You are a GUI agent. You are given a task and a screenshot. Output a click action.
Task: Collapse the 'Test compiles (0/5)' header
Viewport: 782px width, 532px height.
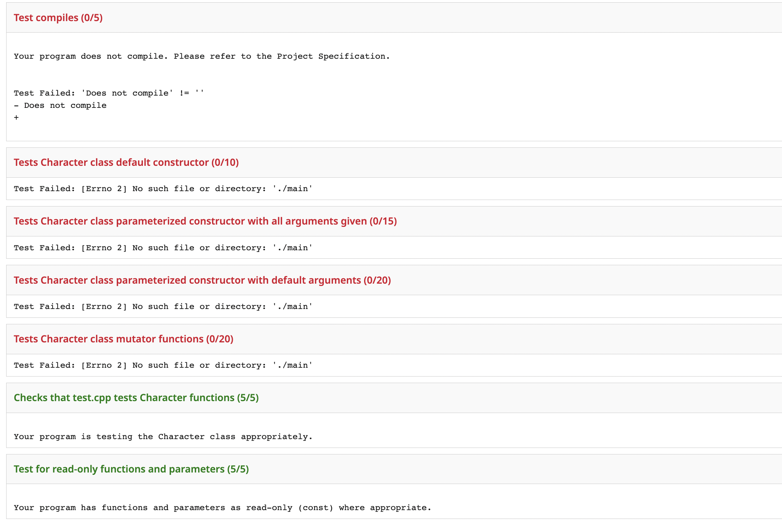click(58, 18)
